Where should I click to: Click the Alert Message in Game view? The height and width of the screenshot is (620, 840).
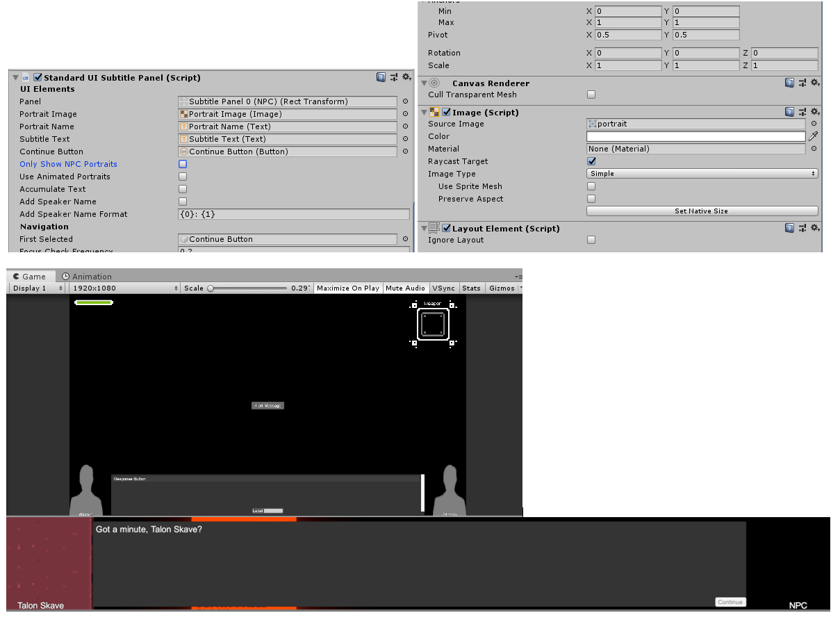267,405
